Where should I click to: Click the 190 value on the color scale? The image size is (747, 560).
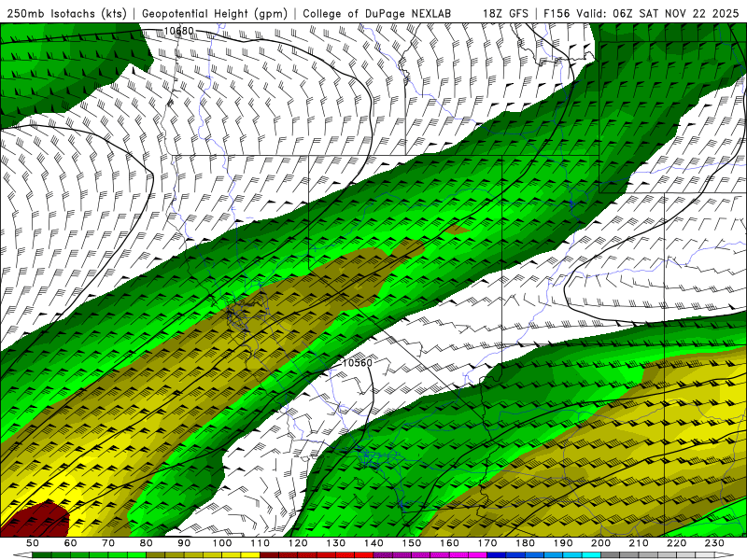click(x=563, y=543)
